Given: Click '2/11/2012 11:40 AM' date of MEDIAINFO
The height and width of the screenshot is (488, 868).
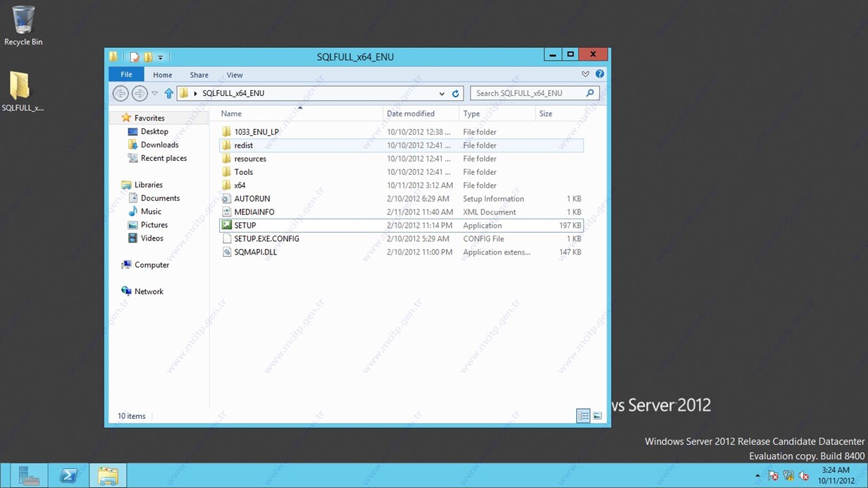Looking at the screenshot, I should (x=419, y=212).
